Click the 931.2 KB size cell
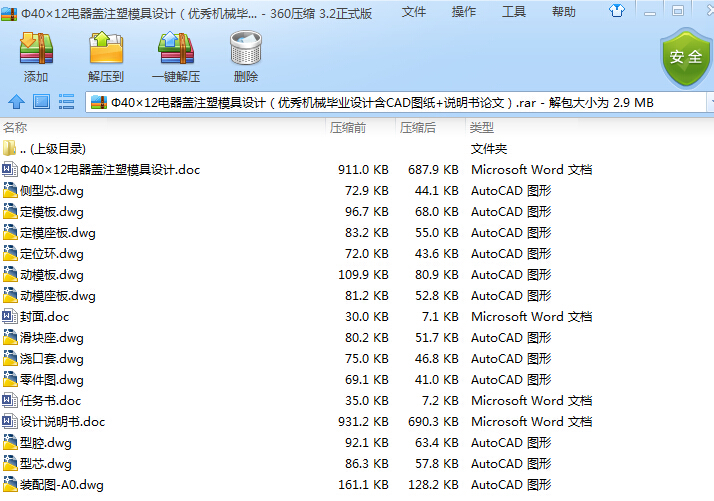The width and height of the screenshot is (714, 501). [x=363, y=422]
